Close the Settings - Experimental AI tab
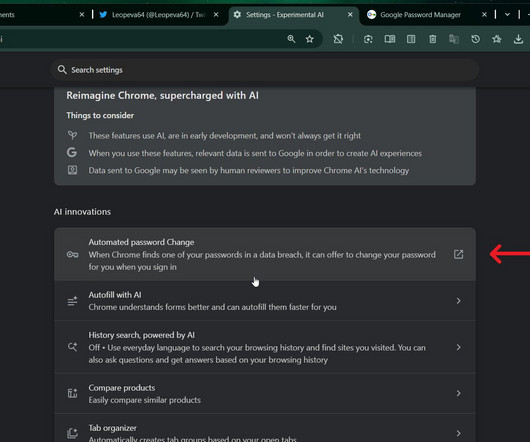Screen dimensions: 530x442 pyautogui.click(x=350, y=15)
